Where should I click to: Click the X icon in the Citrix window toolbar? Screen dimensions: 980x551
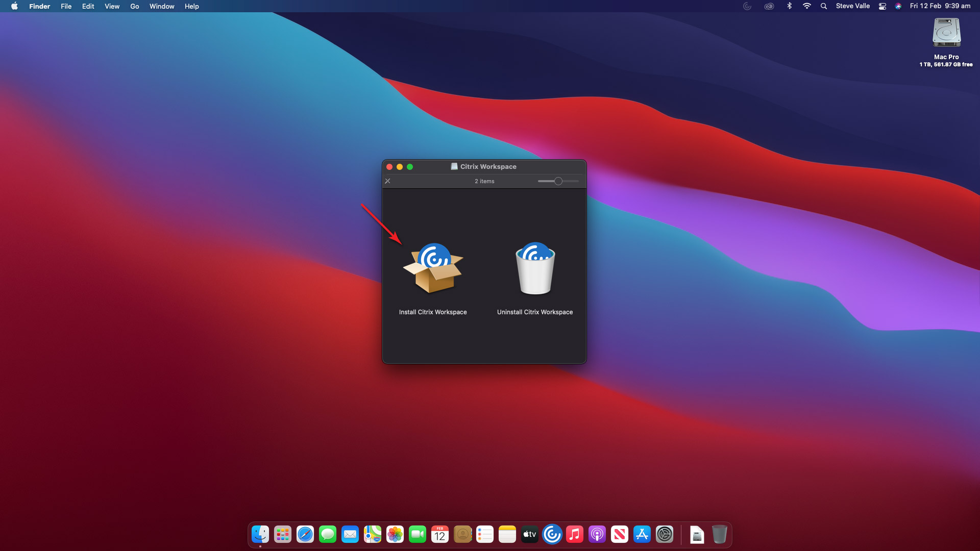(388, 181)
